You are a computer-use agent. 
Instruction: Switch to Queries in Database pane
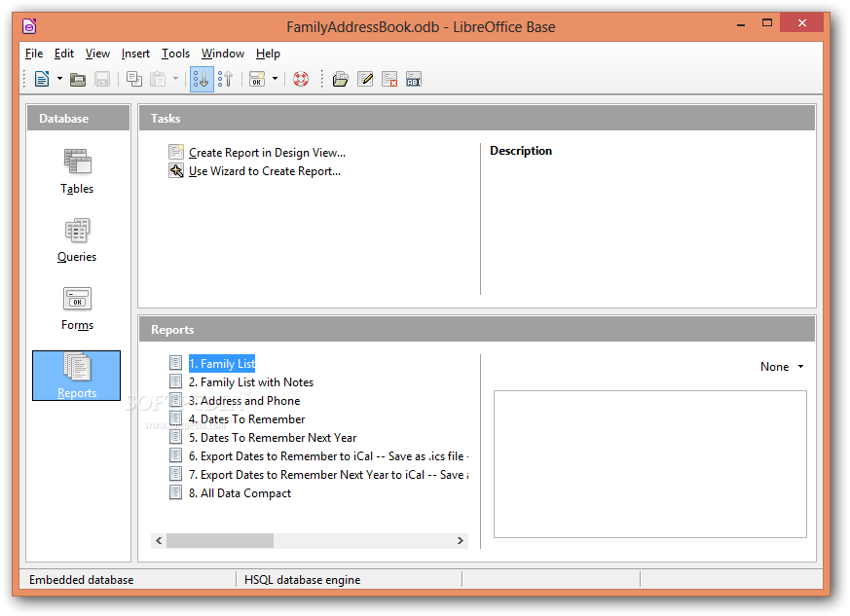[x=77, y=240]
